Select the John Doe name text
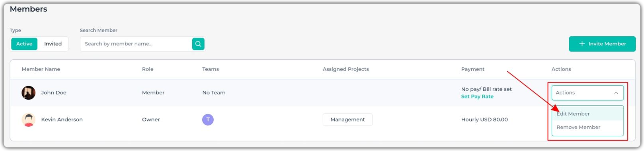Viewport: 644px width, 151px height. [x=54, y=92]
